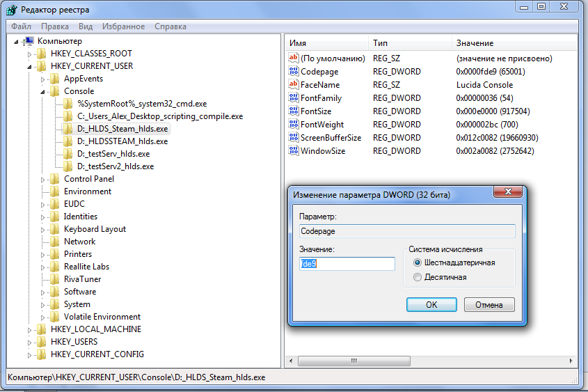Select the Identities key
Viewport: 588px width, 392px height.
point(81,217)
